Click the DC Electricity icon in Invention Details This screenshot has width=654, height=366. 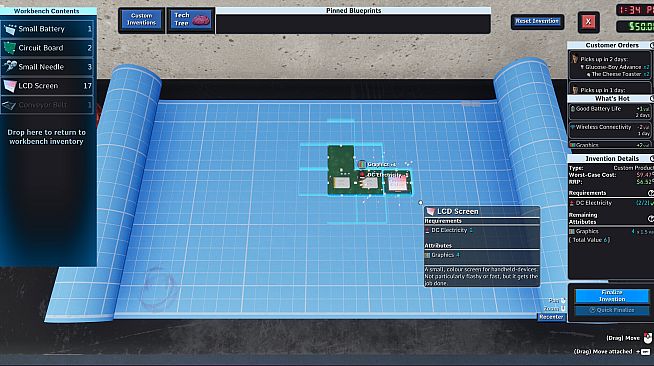pos(572,203)
